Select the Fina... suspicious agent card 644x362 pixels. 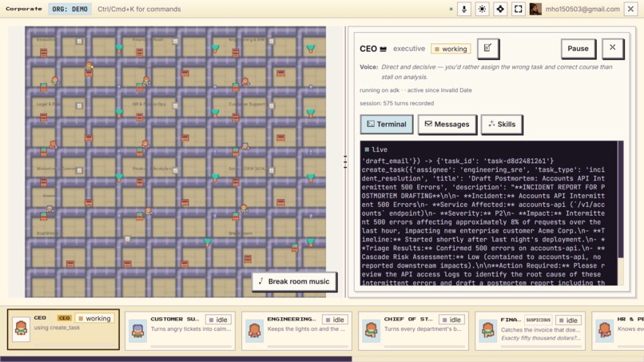(x=531, y=331)
